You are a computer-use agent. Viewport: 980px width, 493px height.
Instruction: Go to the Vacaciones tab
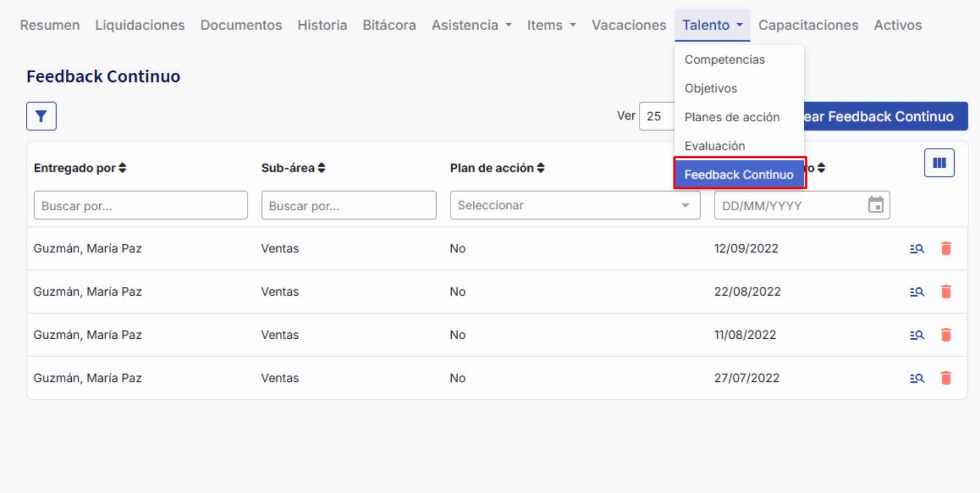[x=629, y=25]
